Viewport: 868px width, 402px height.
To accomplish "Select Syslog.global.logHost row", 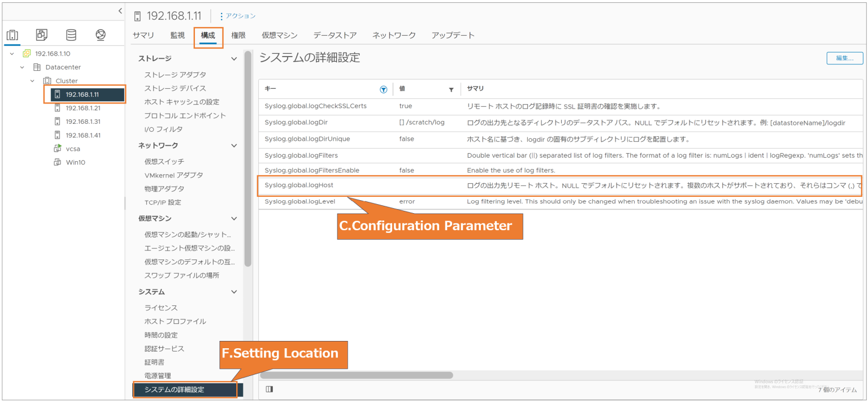I will [561, 185].
